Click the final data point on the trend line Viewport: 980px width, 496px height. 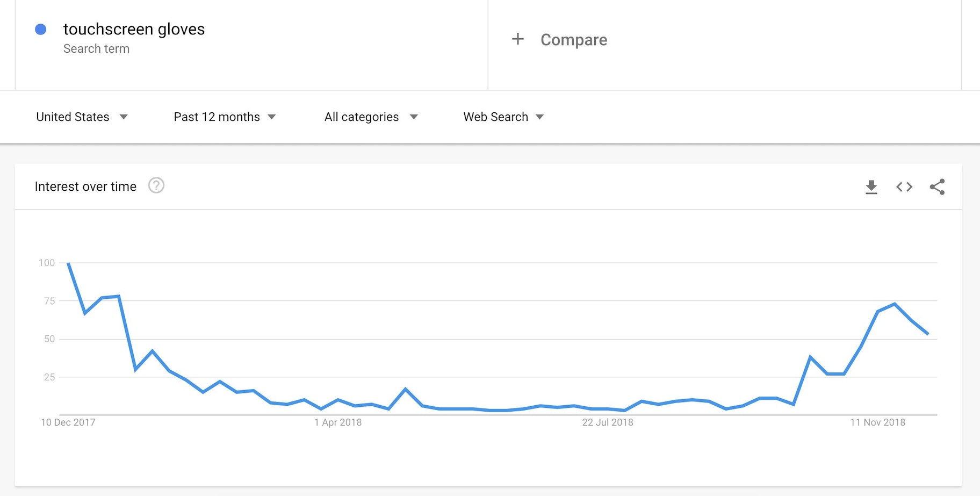pos(928,334)
